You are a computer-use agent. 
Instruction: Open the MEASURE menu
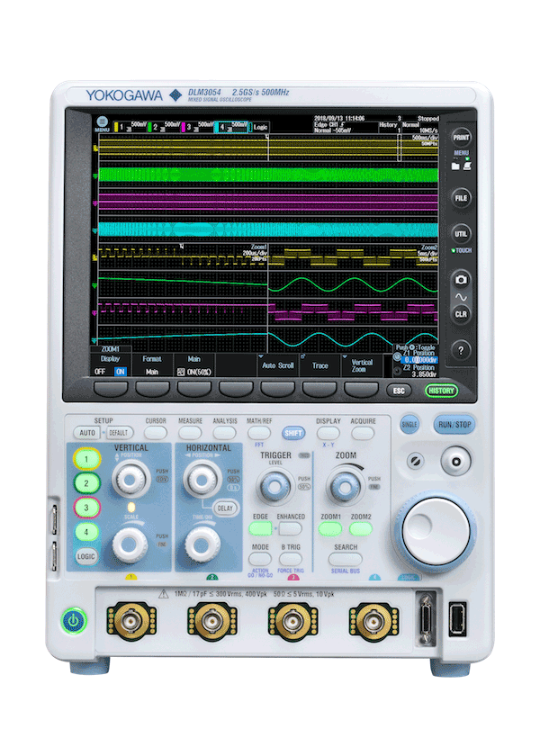pos(190,432)
